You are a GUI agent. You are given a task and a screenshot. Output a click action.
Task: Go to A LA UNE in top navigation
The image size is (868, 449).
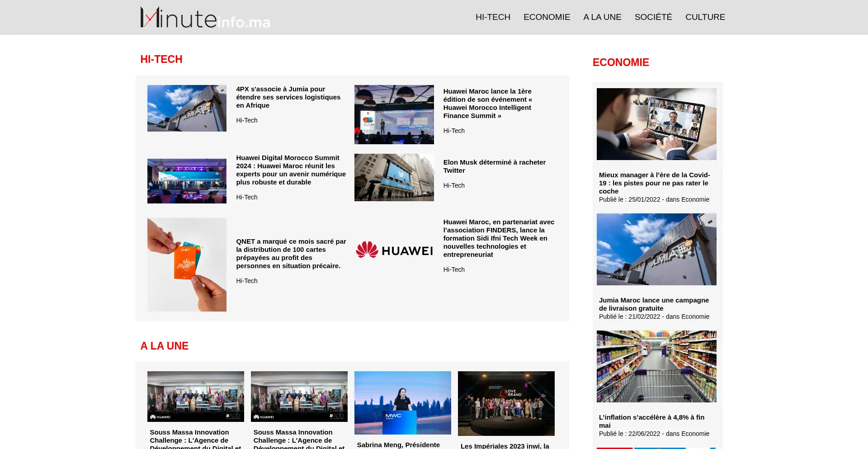(x=602, y=17)
